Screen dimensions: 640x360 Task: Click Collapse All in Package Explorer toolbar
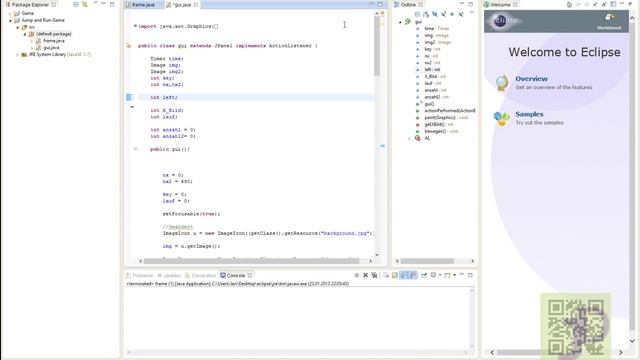(x=76, y=4)
